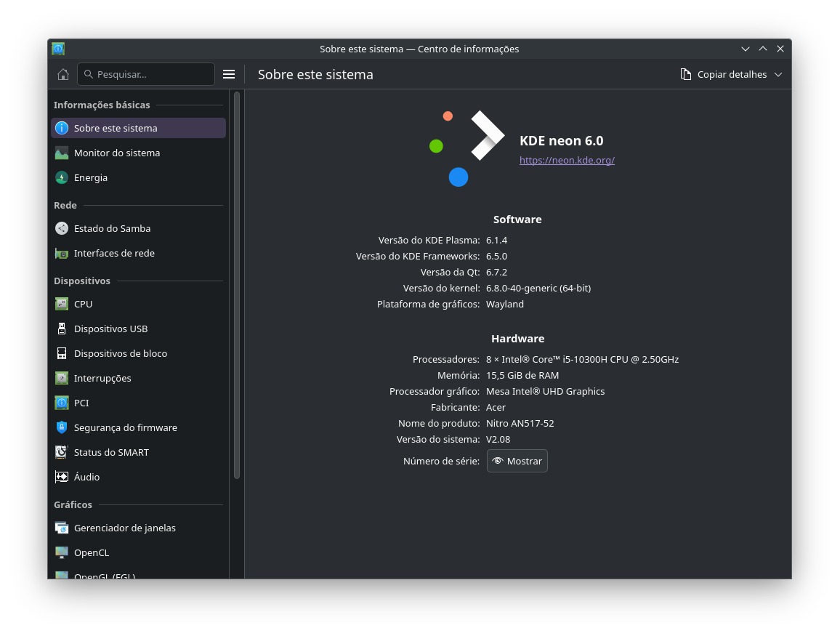Open Monitor do sistema icon
This screenshot has height=636, width=840.
point(62,153)
